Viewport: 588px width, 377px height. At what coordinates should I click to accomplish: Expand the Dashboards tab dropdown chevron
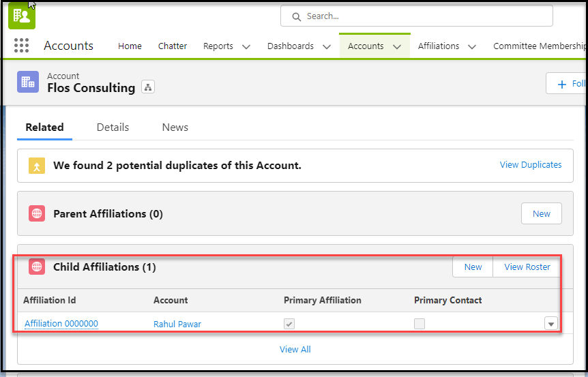[327, 46]
